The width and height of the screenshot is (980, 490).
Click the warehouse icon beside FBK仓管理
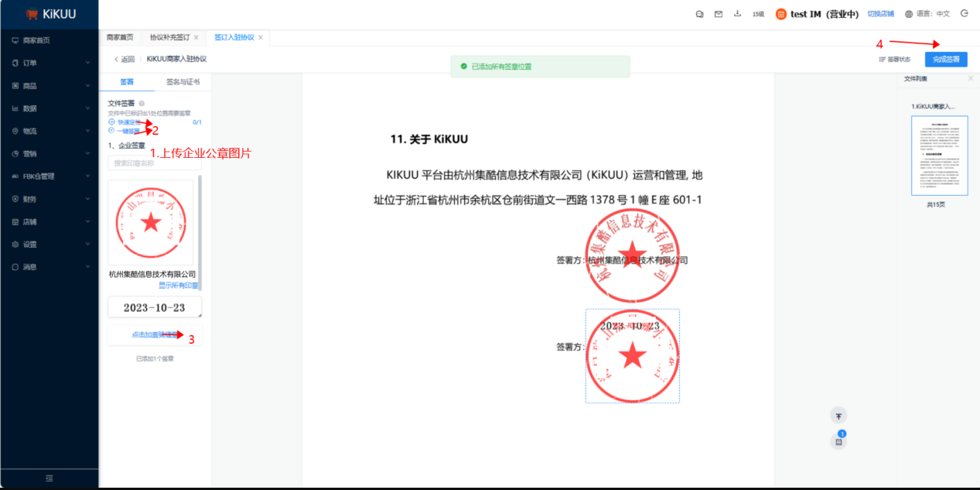coord(15,176)
